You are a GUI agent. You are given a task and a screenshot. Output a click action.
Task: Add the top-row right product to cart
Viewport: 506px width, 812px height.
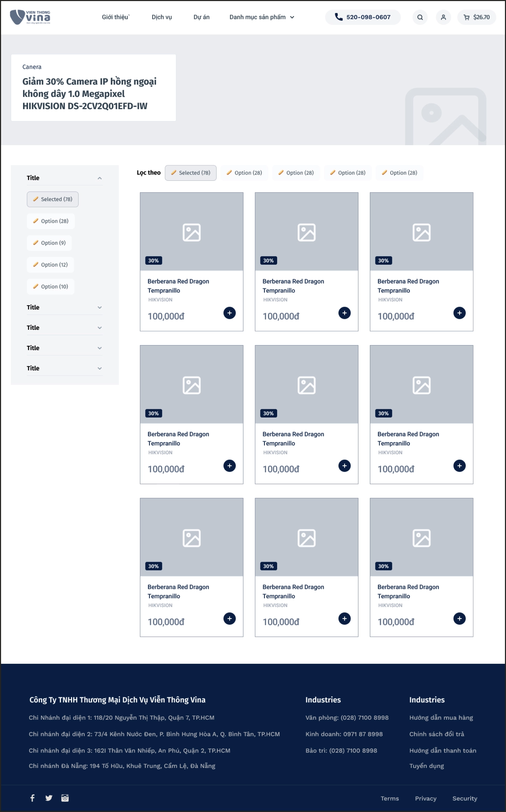pyautogui.click(x=459, y=313)
